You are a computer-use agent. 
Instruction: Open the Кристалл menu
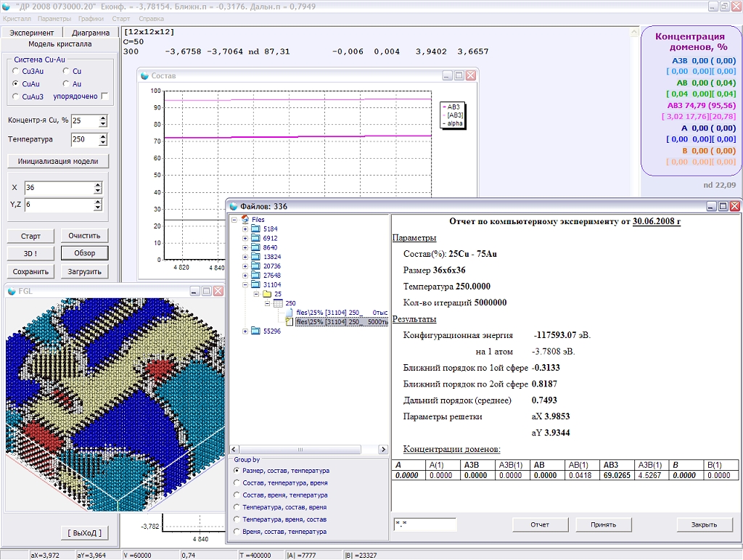click(x=17, y=19)
